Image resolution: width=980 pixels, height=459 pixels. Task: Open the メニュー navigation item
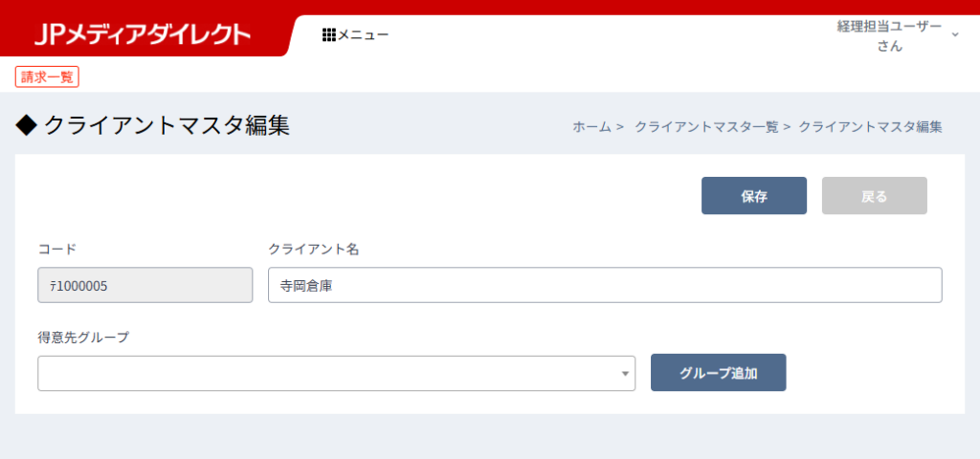pyautogui.click(x=363, y=35)
